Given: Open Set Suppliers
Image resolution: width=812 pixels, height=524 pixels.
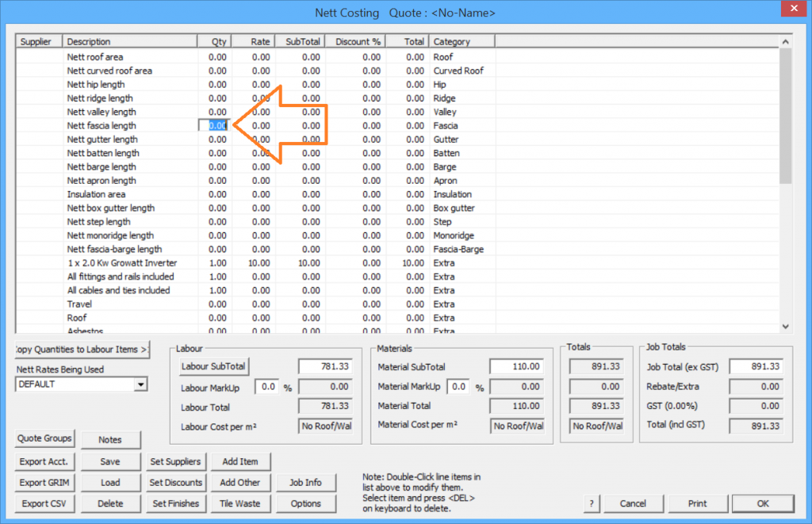Looking at the screenshot, I should click(175, 461).
